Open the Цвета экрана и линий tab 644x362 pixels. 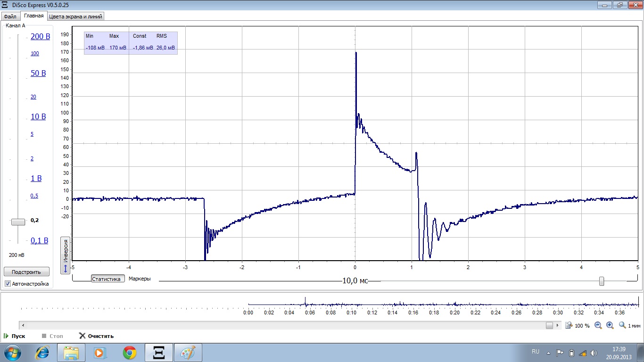pyautogui.click(x=75, y=16)
